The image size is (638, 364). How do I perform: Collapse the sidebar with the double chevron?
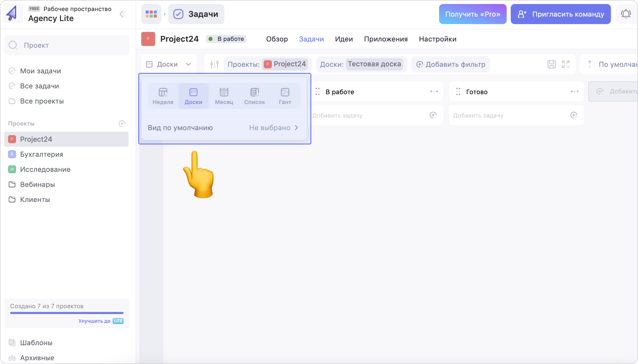click(123, 14)
